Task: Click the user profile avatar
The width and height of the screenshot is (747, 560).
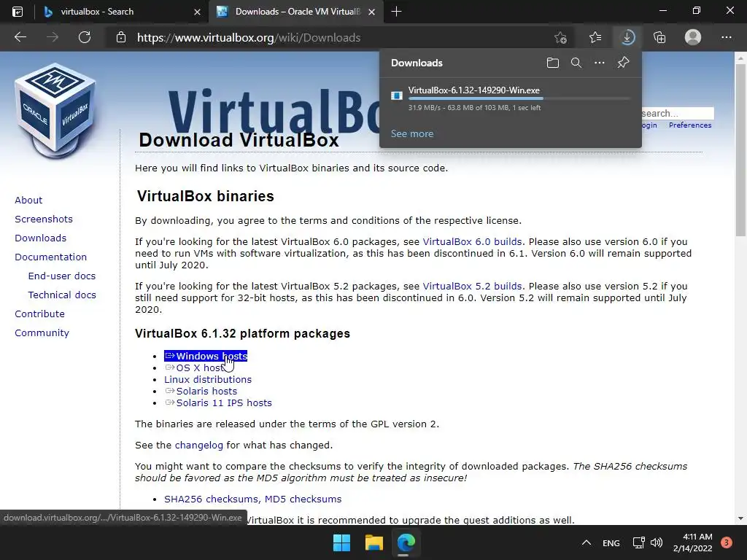Action: tap(693, 37)
